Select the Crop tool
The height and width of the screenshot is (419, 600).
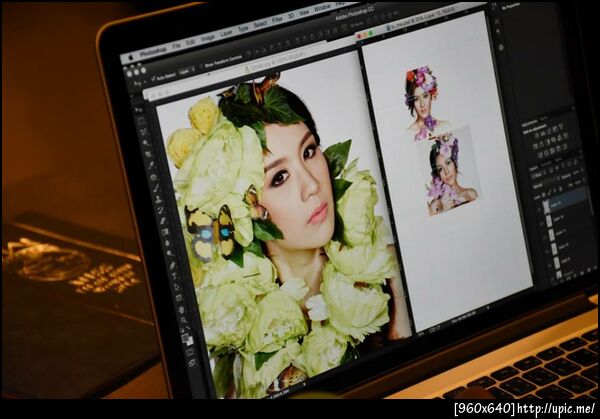pos(150,154)
